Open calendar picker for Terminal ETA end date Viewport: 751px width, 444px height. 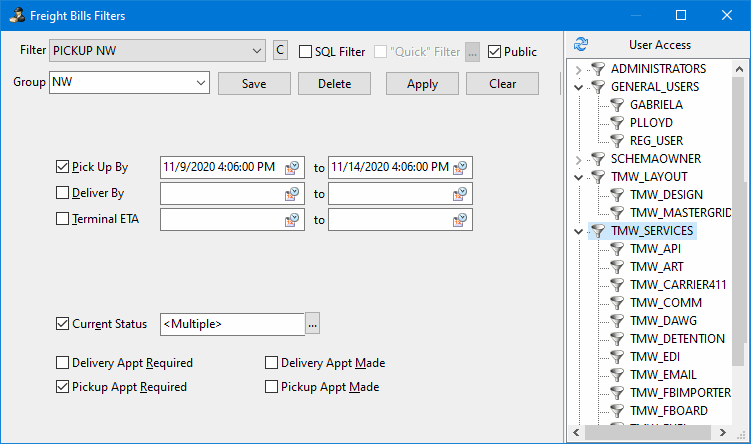click(461, 220)
